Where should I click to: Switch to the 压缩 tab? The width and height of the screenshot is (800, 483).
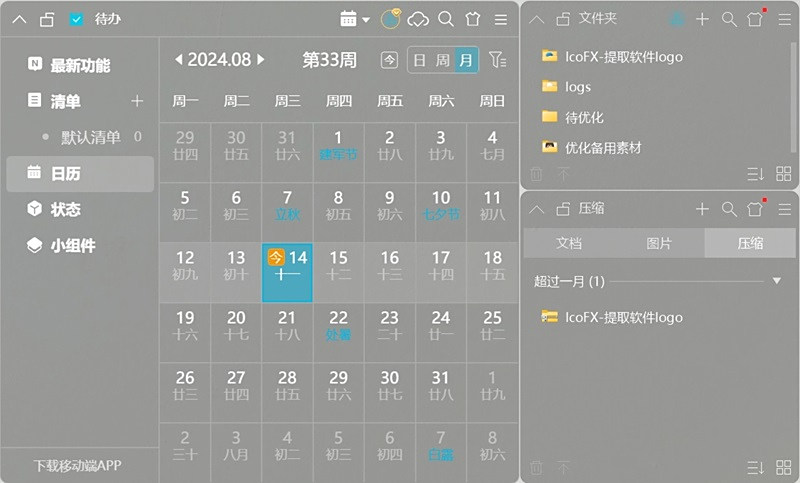pos(750,243)
